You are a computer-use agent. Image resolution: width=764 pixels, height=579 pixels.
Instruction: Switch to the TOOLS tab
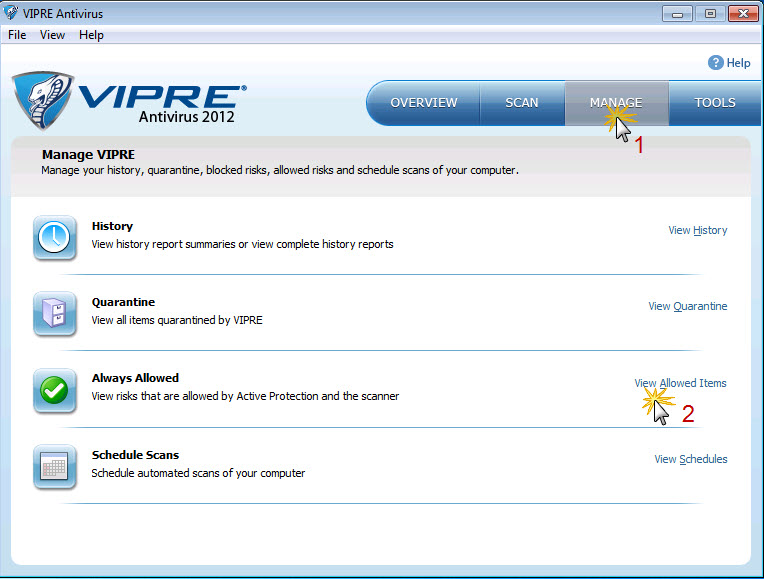tap(715, 103)
